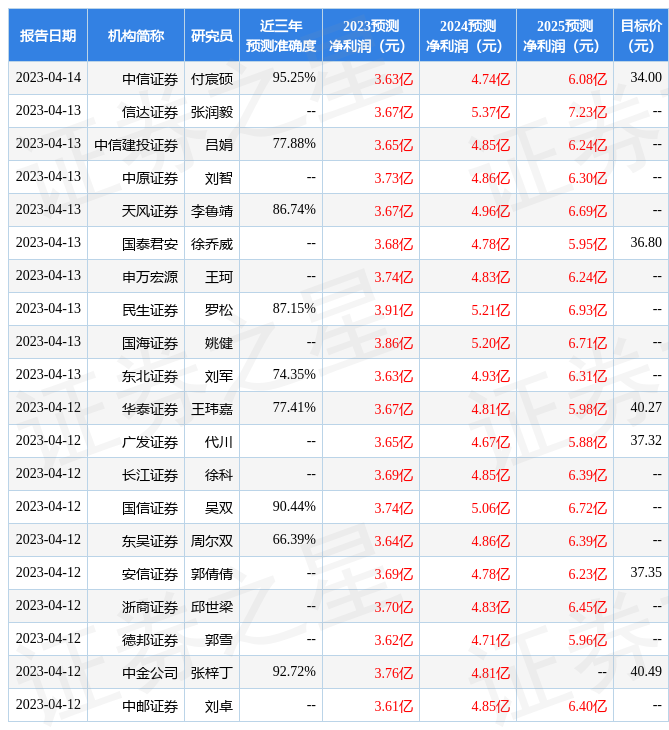Click the 92.72% accuracy value
The width and height of the screenshot is (669, 730).
click(294, 671)
